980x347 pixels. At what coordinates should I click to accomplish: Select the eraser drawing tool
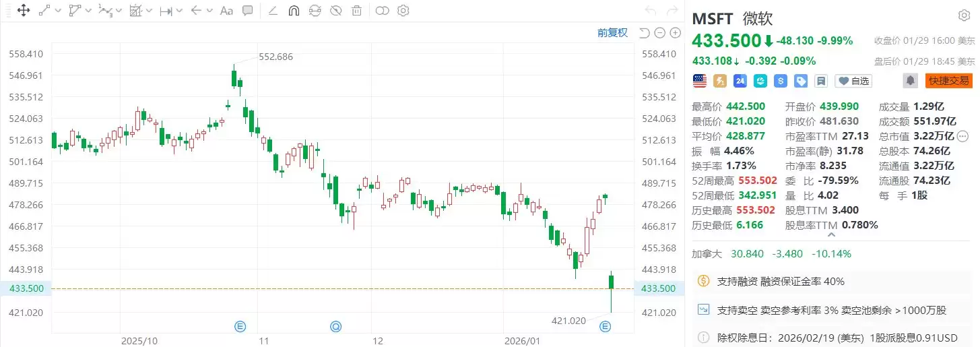[x=273, y=11]
